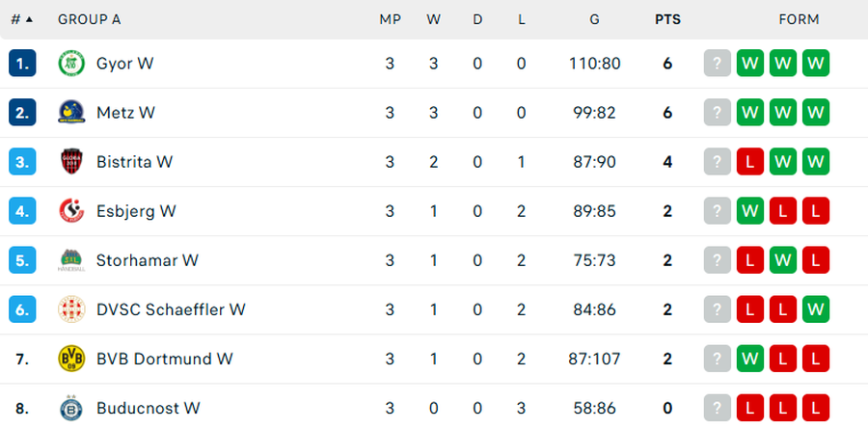This screenshot has width=868, height=429.
Task: Click the Metz W team crest
Action: point(71,113)
